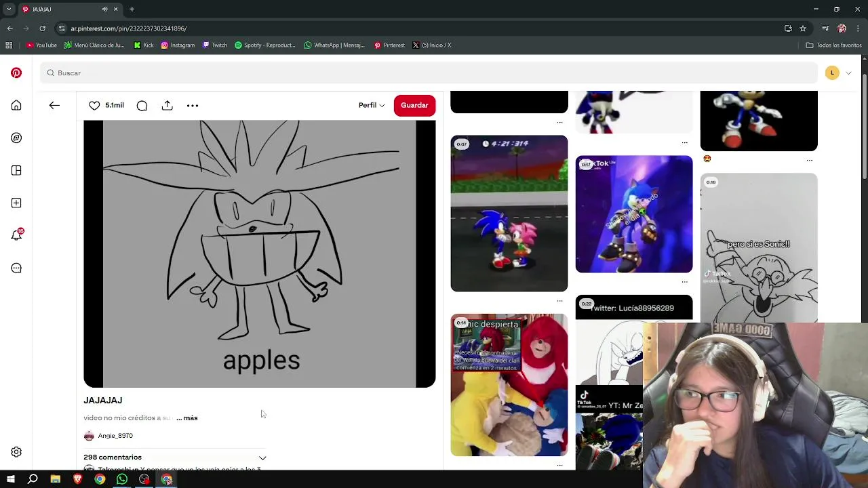This screenshot has height=488, width=868.
Task: Open the WhatsApp bookmark
Action: [x=334, y=45]
